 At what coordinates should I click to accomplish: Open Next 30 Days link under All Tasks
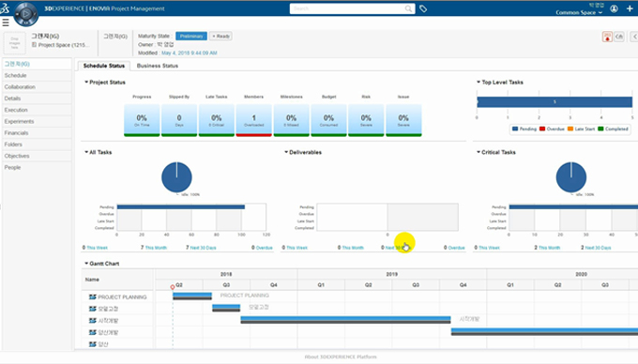click(x=203, y=248)
